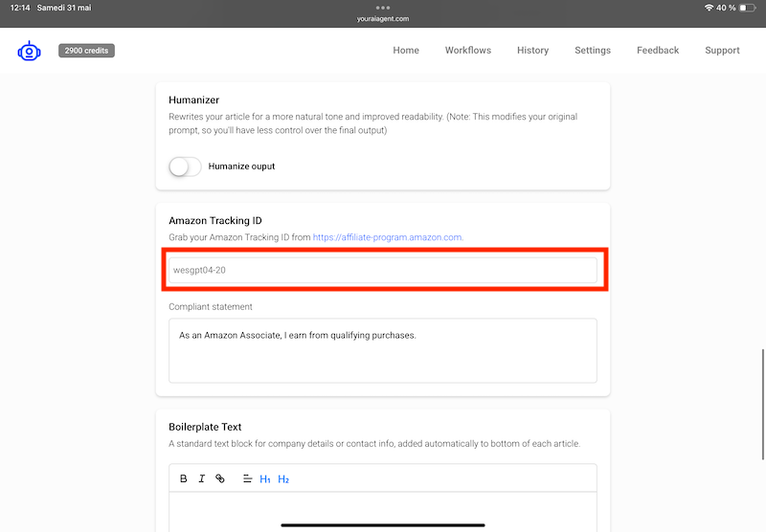This screenshot has width=766, height=532.
Task: Click the Boilerplate Text heading
Action: (x=205, y=427)
